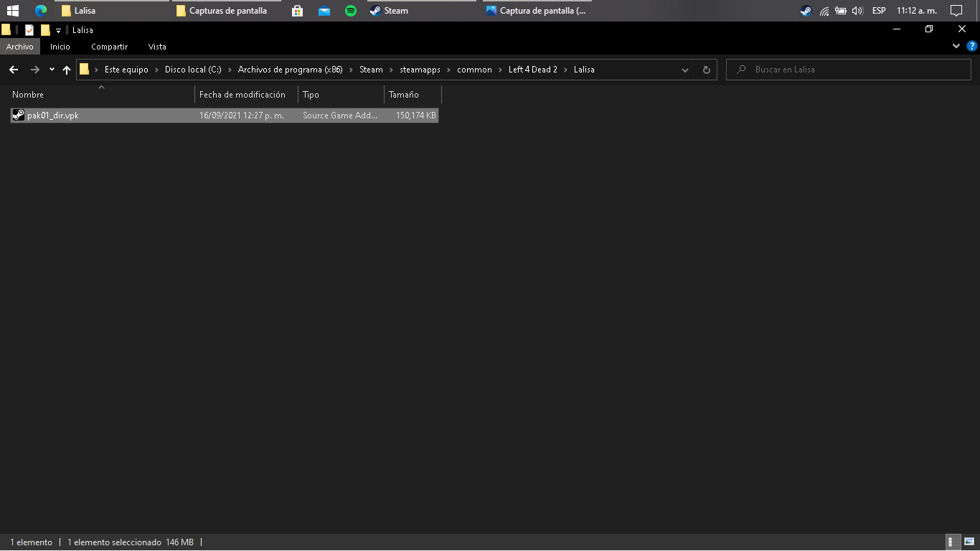Screen dimensions: 980x551
Task: Open Spotify from the taskbar
Action: pos(351,11)
